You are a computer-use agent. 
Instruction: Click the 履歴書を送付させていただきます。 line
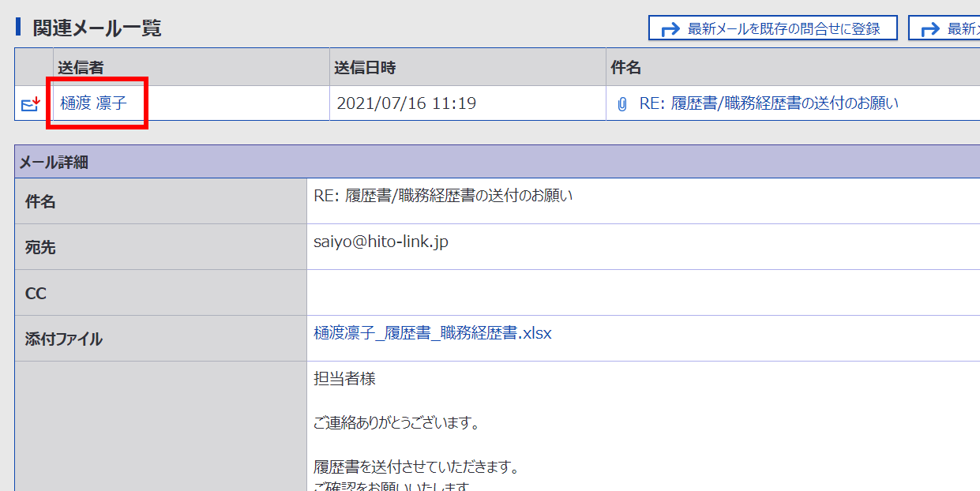click(416, 467)
